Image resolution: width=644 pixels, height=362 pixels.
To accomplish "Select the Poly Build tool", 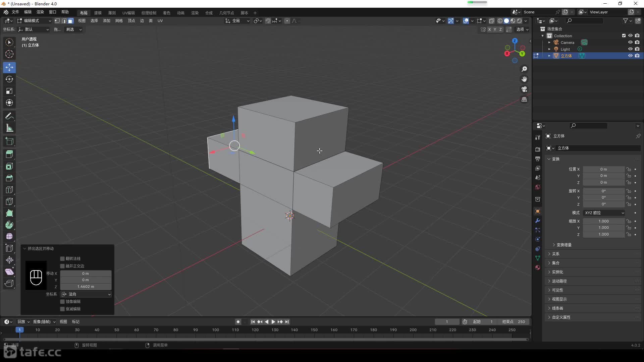I will point(9,213).
